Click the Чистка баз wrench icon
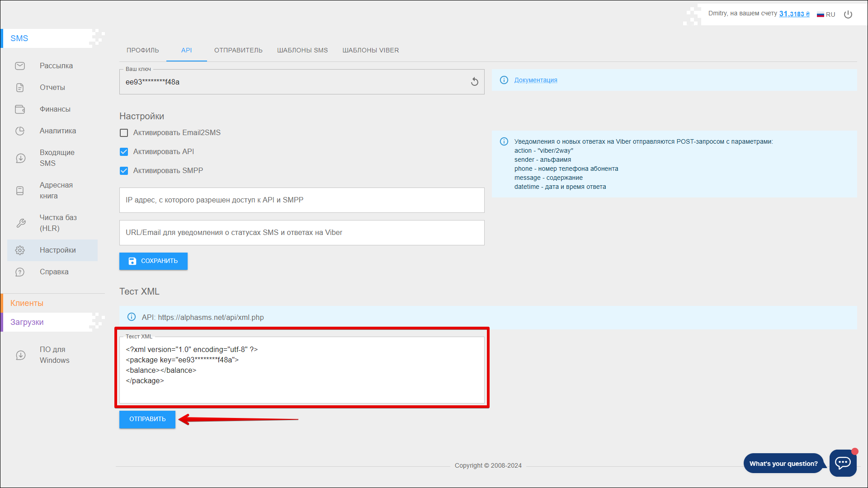Image resolution: width=868 pixels, height=488 pixels. (x=21, y=223)
